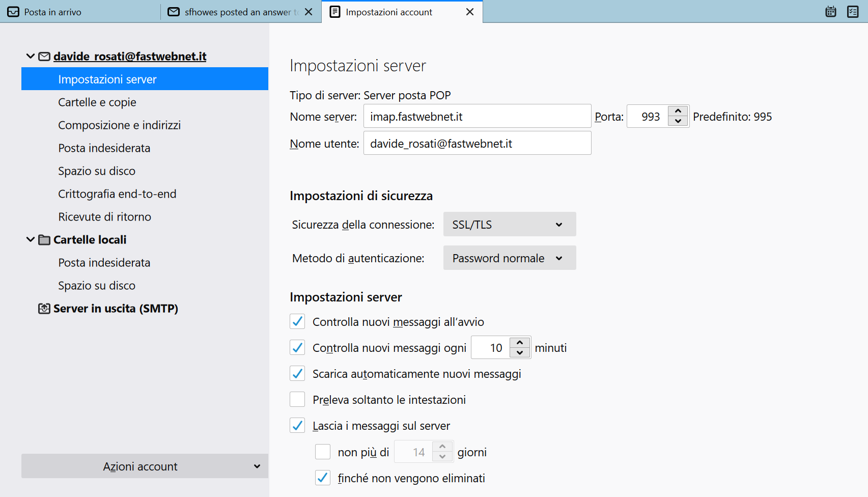Select Cartelle e copie in sidebar
Viewport: 868px width, 497px height.
pyautogui.click(x=97, y=102)
